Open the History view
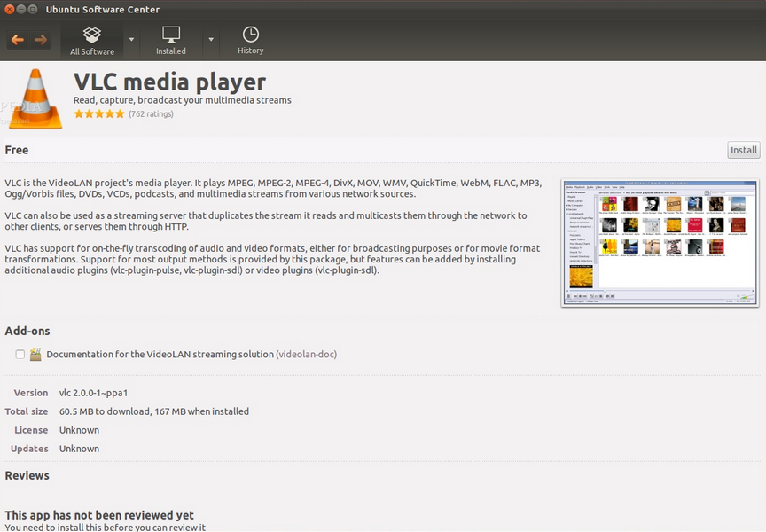Viewport: 766px width, 532px height. [251, 41]
